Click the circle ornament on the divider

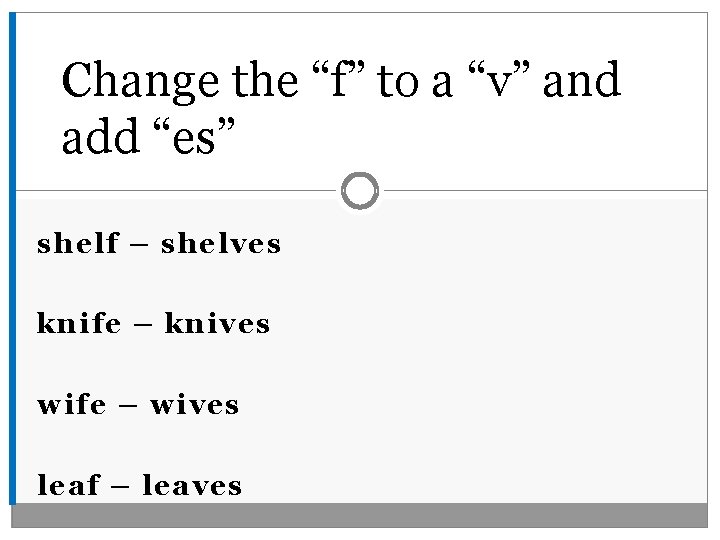point(360,191)
